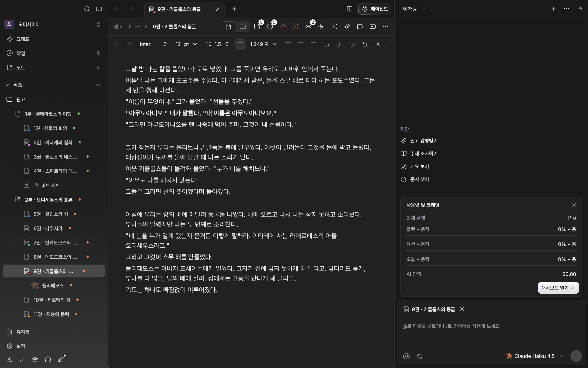
Task: Open a new tab with the plus icon
Action: pyautogui.click(x=234, y=9)
